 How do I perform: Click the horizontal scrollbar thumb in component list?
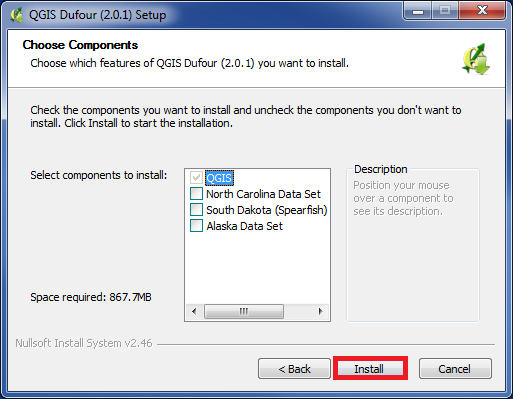click(244, 311)
